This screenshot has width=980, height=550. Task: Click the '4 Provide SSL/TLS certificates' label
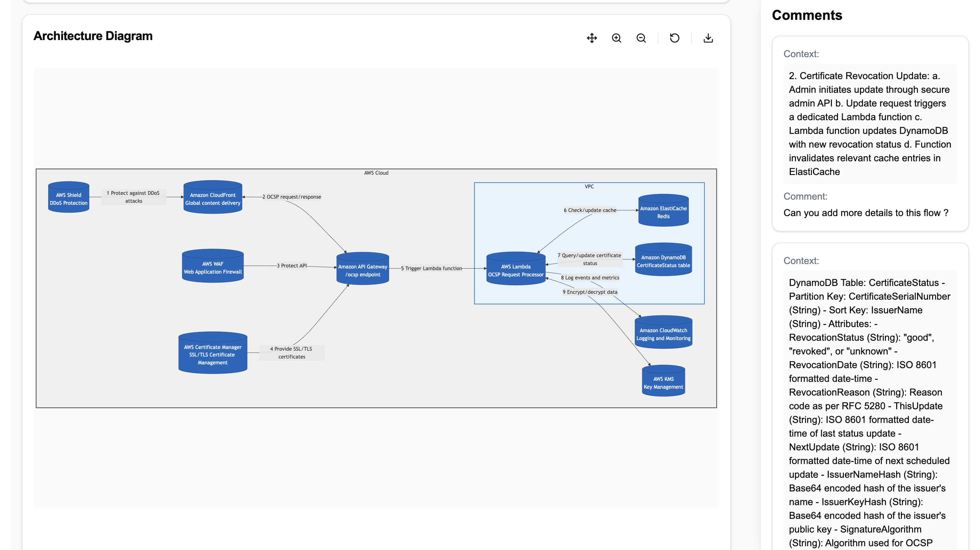tap(292, 353)
